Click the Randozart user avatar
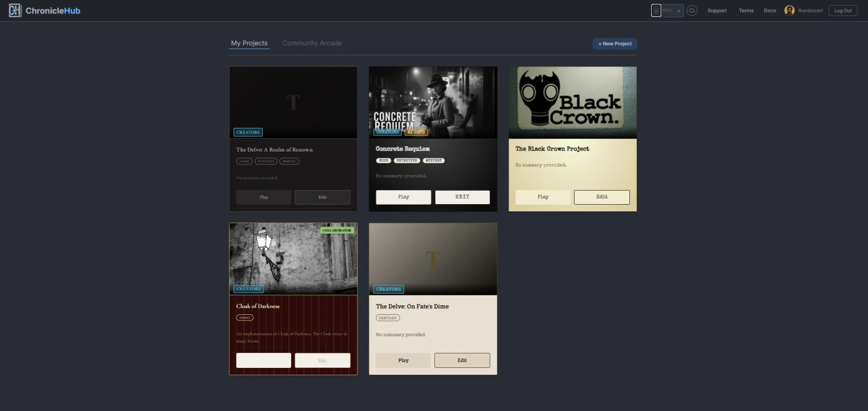 point(789,11)
